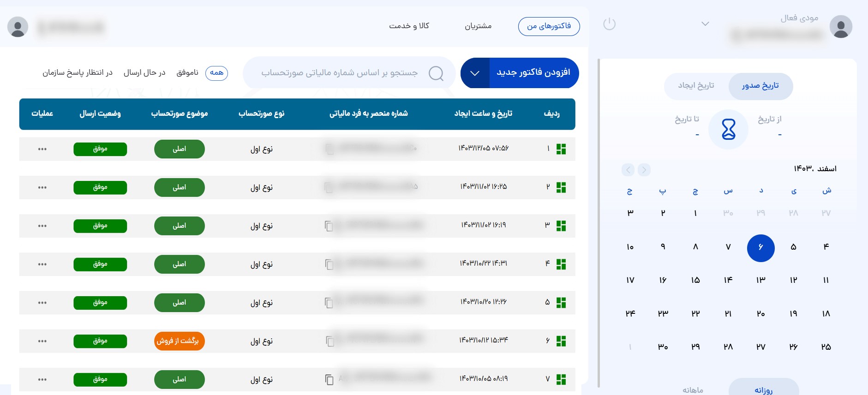
Task: Click the green grid icon in row ۵
Action: [x=561, y=303]
